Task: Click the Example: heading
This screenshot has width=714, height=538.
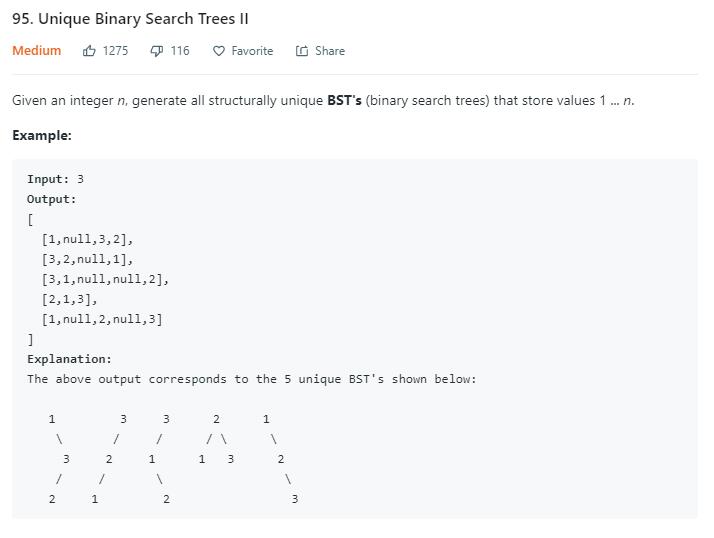Action: pos(42,135)
